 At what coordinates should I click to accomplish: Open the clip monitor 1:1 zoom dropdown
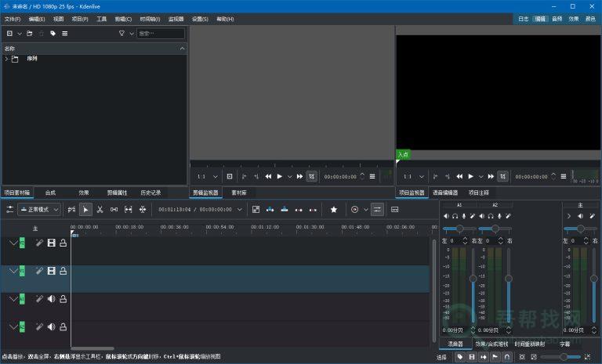click(206, 176)
